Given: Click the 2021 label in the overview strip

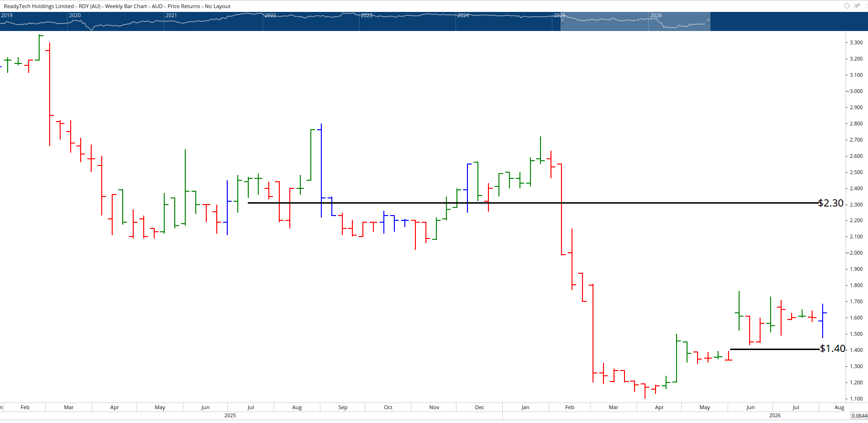Looking at the screenshot, I should [171, 15].
